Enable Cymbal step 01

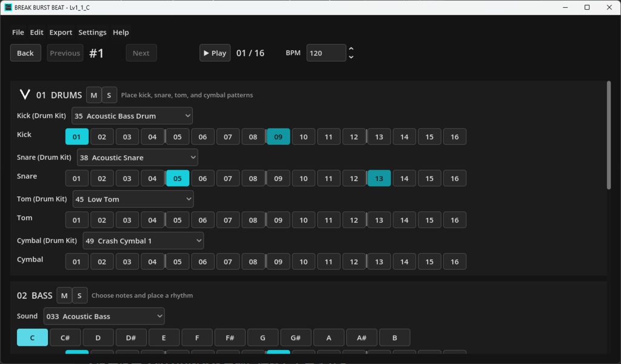(x=77, y=262)
